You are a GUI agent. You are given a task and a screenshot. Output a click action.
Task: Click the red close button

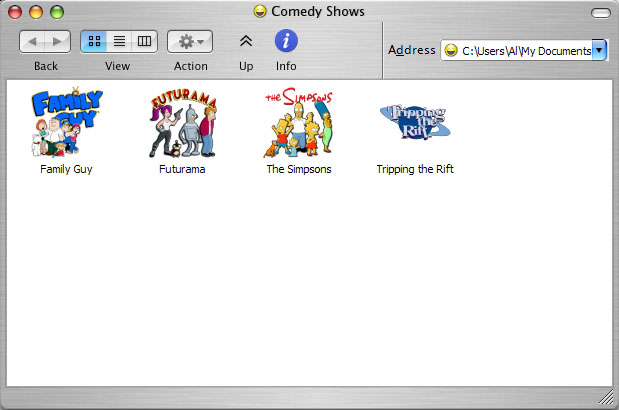click(15, 12)
